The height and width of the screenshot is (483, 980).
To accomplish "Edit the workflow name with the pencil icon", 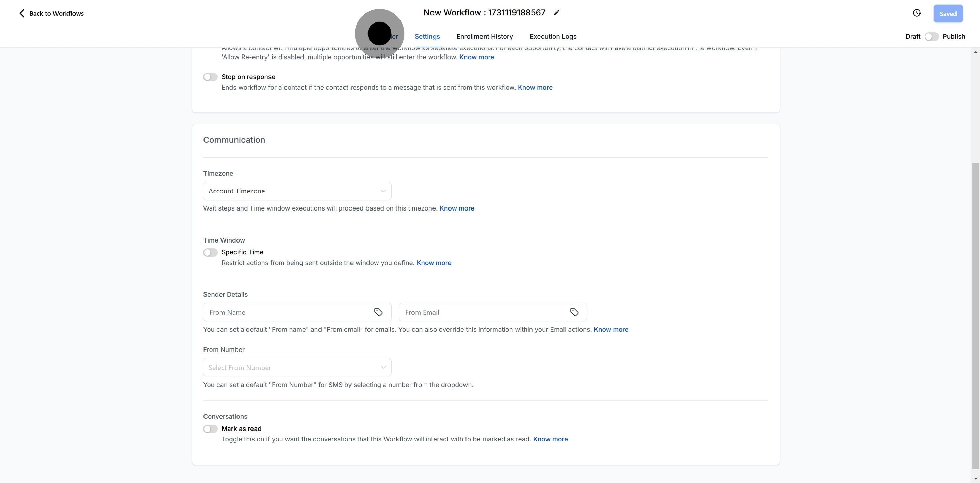I will 556,13.
